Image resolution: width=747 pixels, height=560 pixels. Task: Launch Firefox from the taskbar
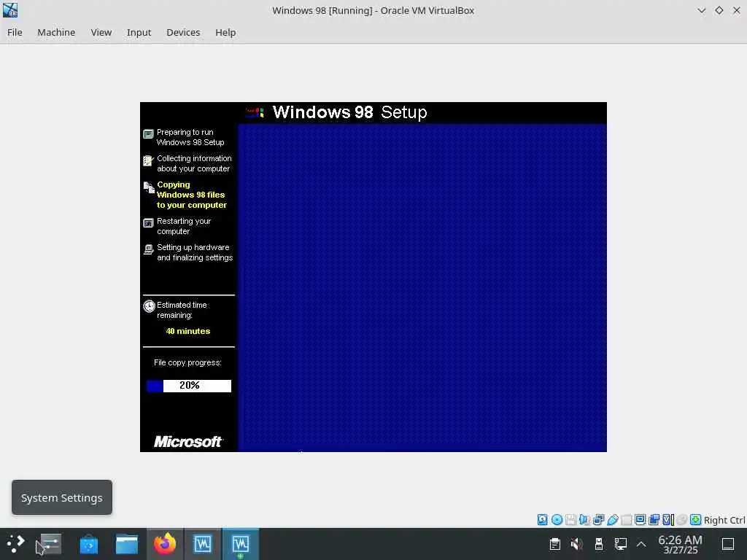pyautogui.click(x=165, y=543)
